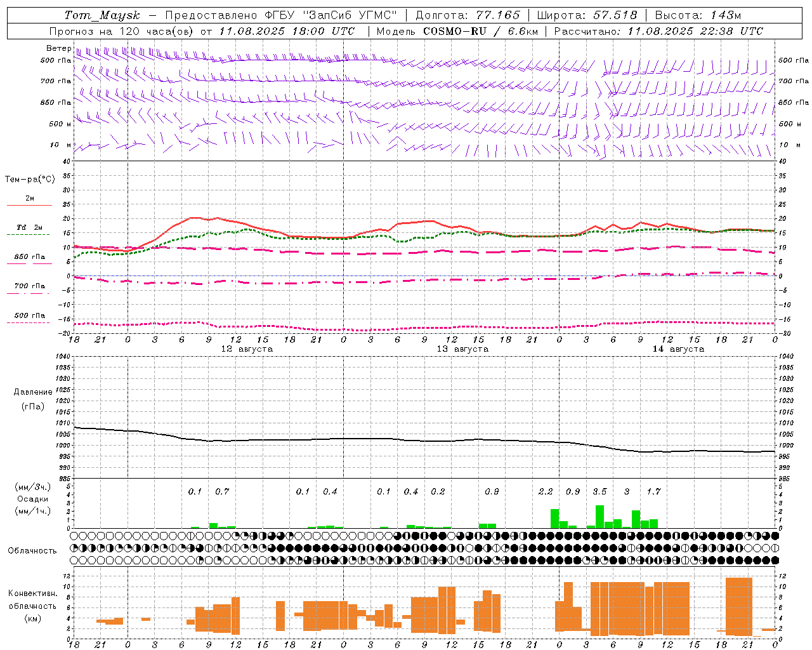Click the model name COSMO-RU
812x650 pixels.
tap(455, 31)
